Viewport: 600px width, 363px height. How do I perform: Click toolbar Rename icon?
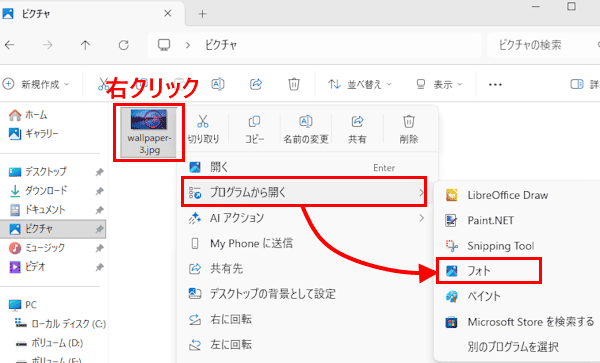[x=218, y=84]
